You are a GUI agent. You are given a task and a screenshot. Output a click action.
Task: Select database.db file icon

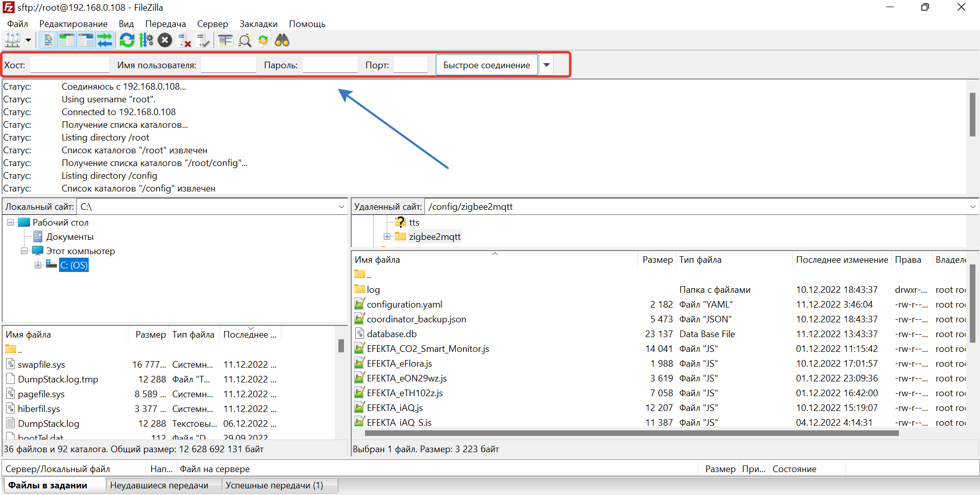359,334
